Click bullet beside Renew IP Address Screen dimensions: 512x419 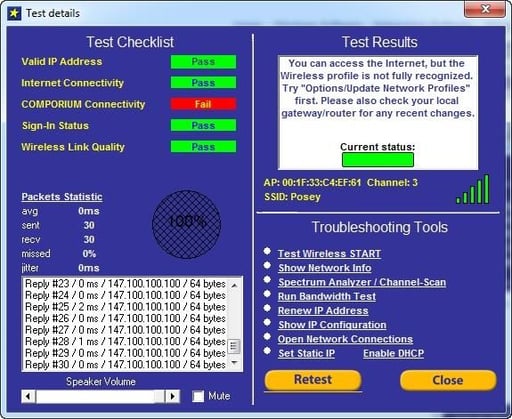pos(267,308)
